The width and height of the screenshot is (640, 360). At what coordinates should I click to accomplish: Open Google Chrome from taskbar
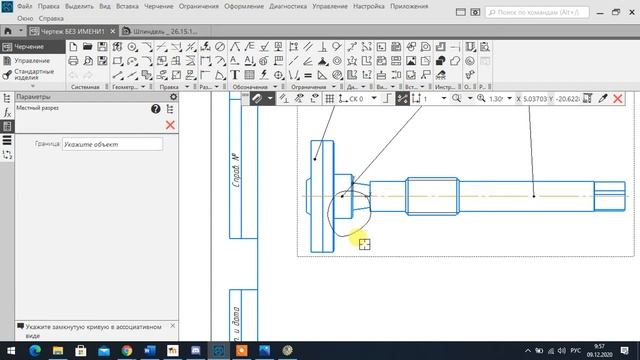(127, 351)
